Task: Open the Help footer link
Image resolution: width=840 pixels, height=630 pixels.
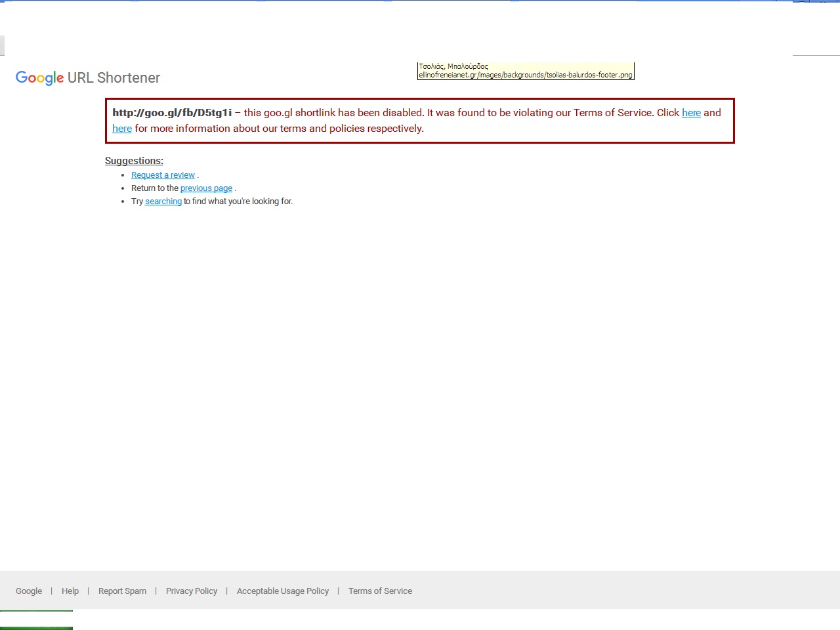Action: (x=70, y=591)
